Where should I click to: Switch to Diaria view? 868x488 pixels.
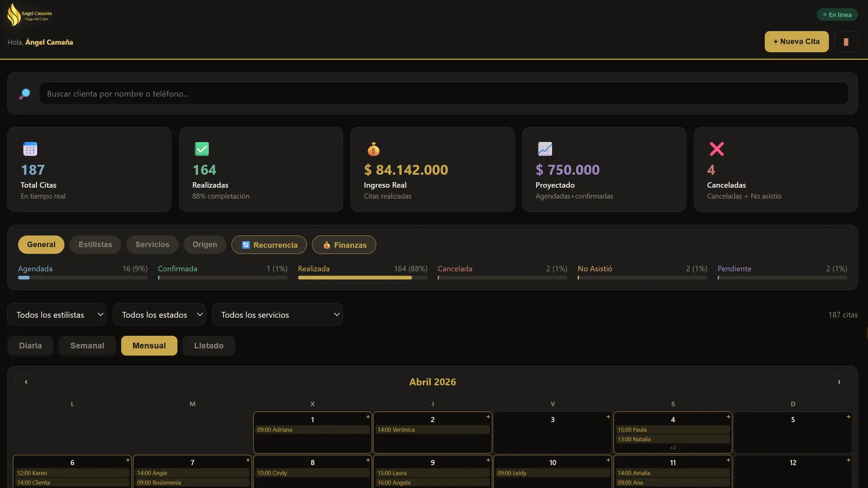[x=30, y=346]
